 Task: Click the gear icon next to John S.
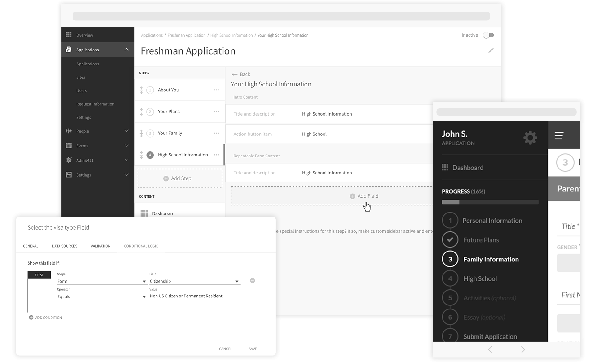point(530,138)
